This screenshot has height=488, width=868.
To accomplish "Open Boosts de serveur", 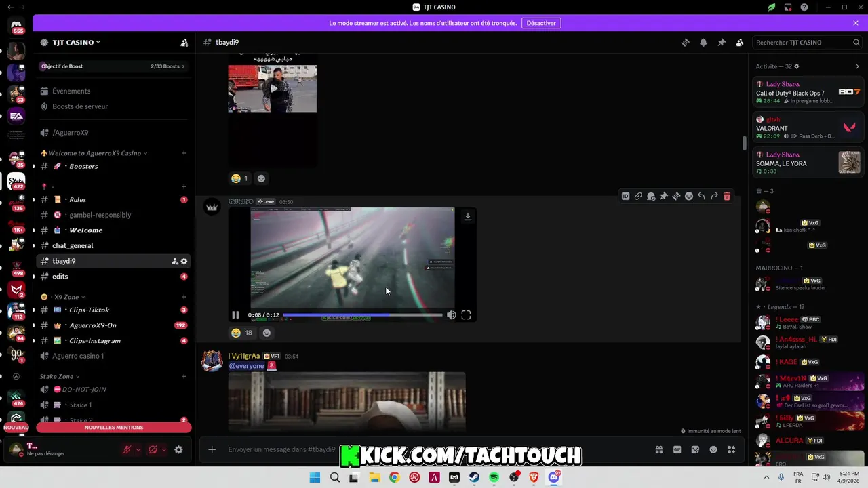I will click(113, 106).
